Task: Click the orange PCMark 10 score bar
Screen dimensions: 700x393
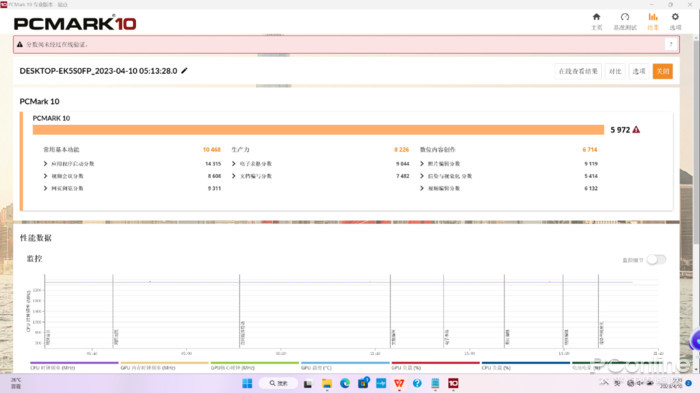Action: pos(318,130)
